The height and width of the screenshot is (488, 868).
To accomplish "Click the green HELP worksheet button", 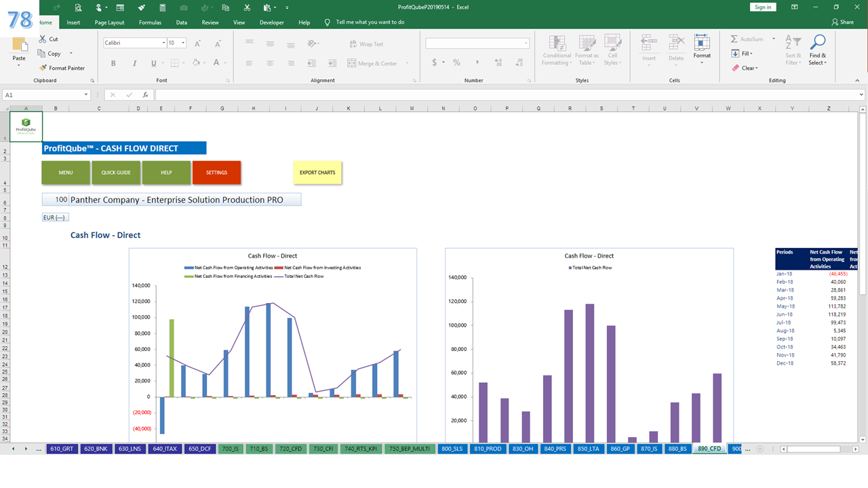I will pyautogui.click(x=166, y=173).
